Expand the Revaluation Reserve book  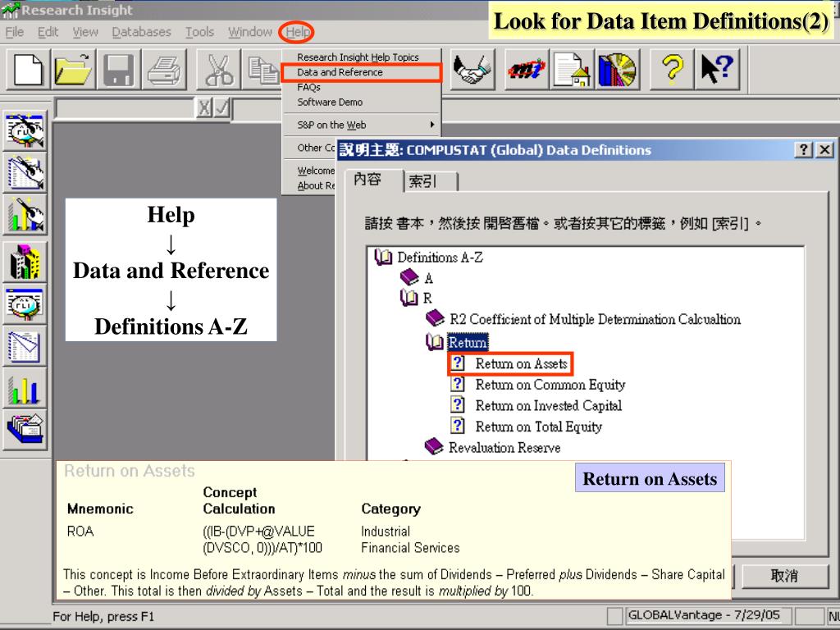point(434,447)
